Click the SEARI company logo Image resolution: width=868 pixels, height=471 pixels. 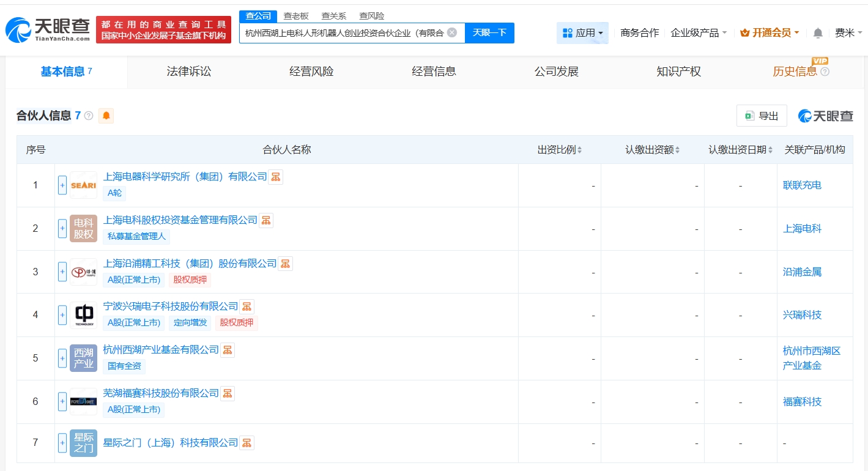pyautogui.click(x=83, y=185)
